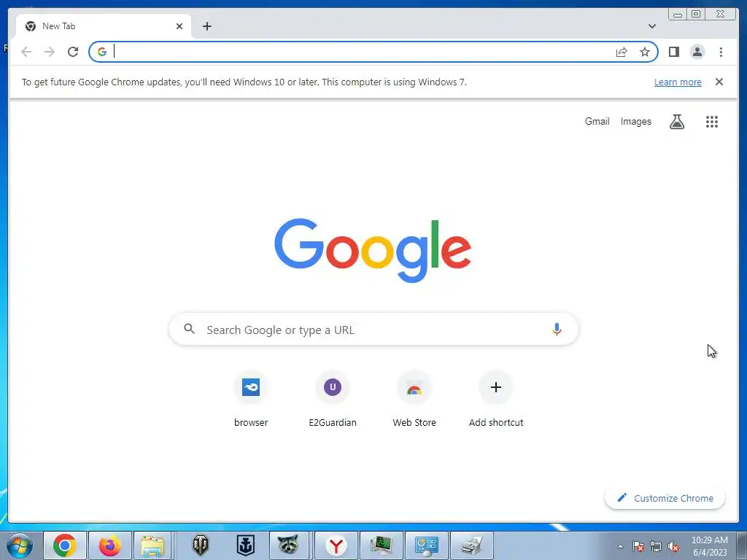Screen dimensions: 747x560
Task: Open Search Labs flask icon
Action: 676,122
